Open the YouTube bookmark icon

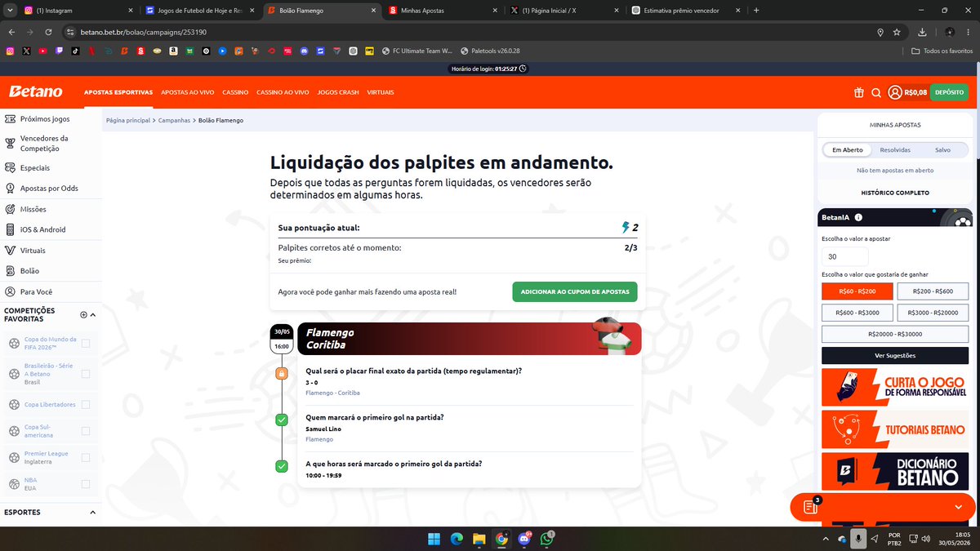tap(42, 51)
